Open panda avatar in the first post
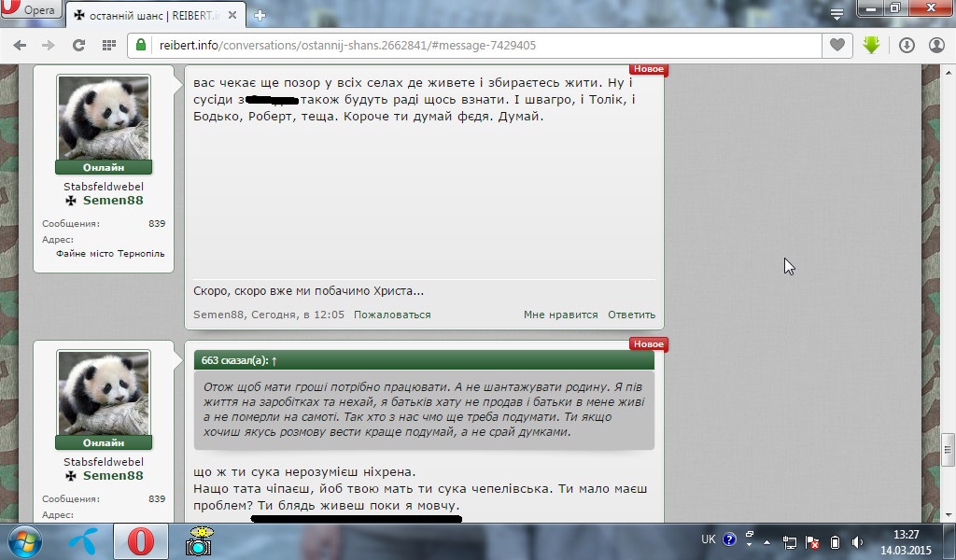The image size is (956, 560). [104, 118]
